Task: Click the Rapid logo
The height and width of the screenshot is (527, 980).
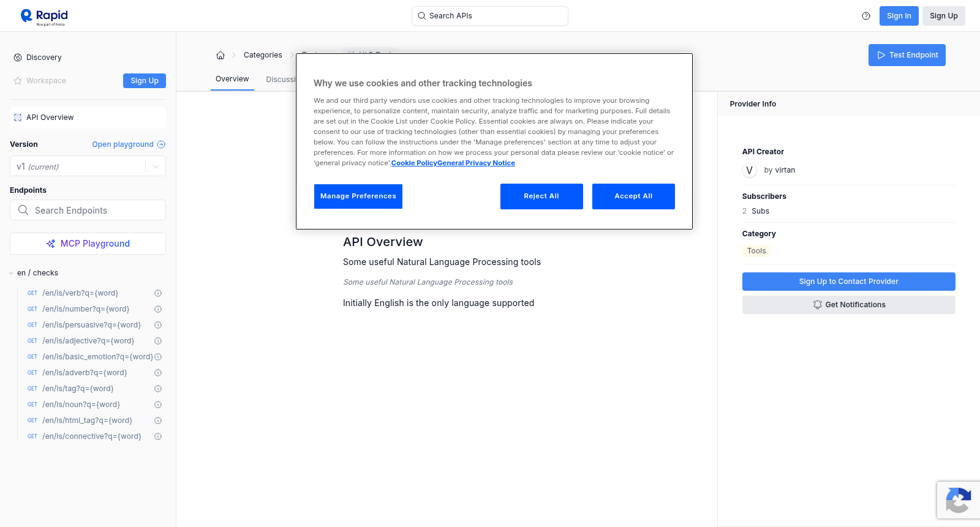Action: 44,17
